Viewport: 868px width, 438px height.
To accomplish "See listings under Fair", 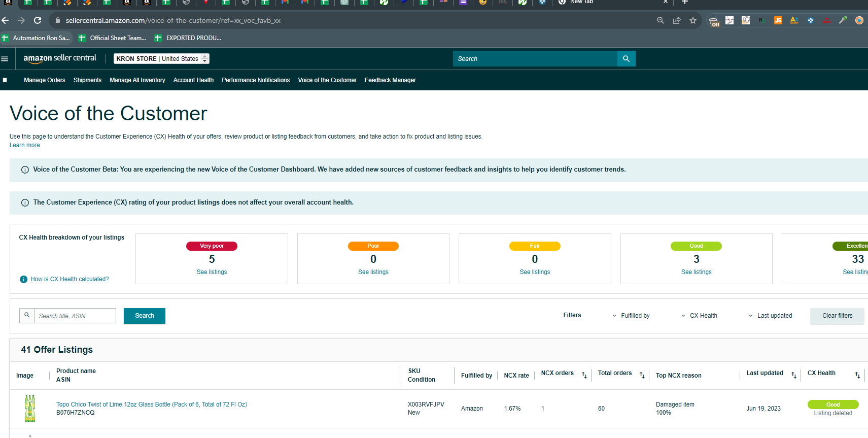I will [x=535, y=272].
